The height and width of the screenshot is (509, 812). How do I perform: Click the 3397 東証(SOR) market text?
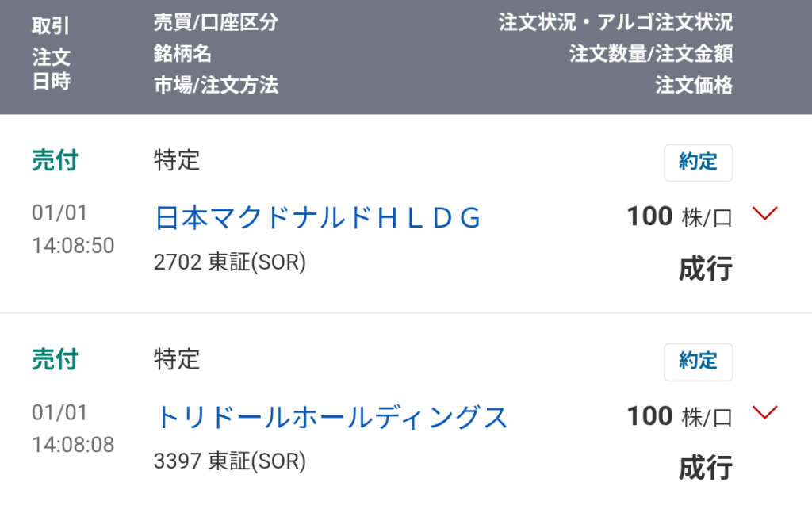pos(230,461)
